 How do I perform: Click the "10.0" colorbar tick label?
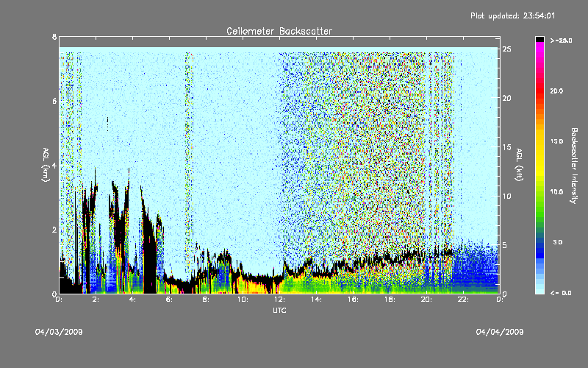557,191
